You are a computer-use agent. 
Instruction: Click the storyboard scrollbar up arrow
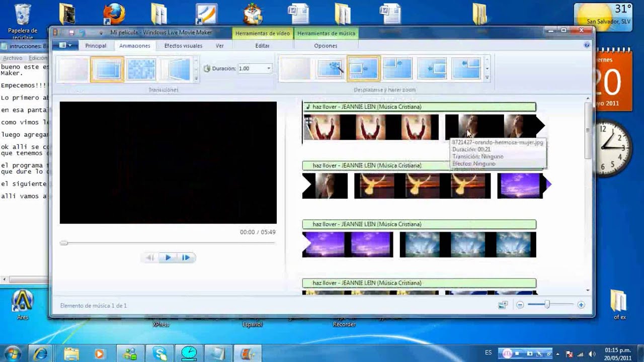click(x=588, y=99)
